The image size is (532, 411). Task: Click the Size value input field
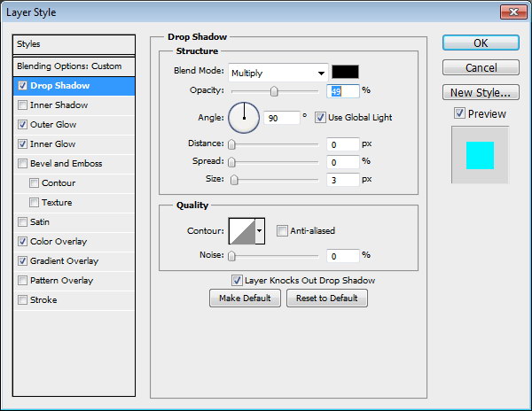pos(341,180)
